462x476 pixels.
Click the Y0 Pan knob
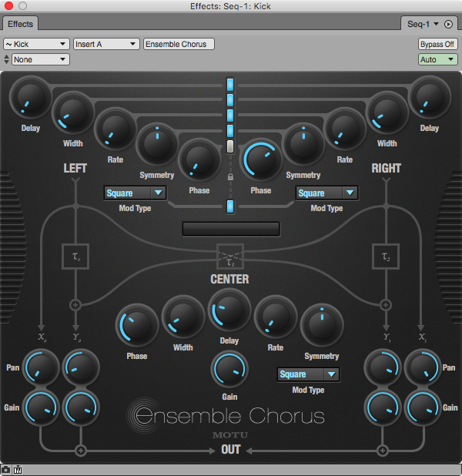tap(81, 367)
